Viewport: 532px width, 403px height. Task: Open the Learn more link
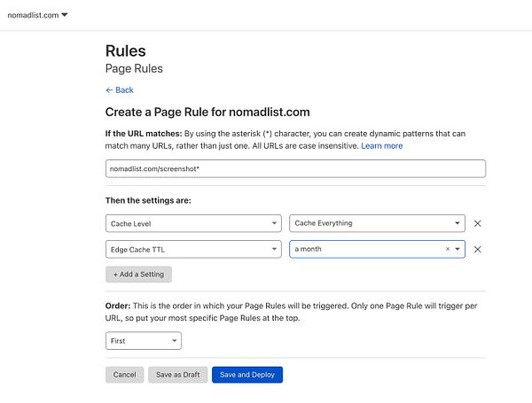(x=381, y=145)
